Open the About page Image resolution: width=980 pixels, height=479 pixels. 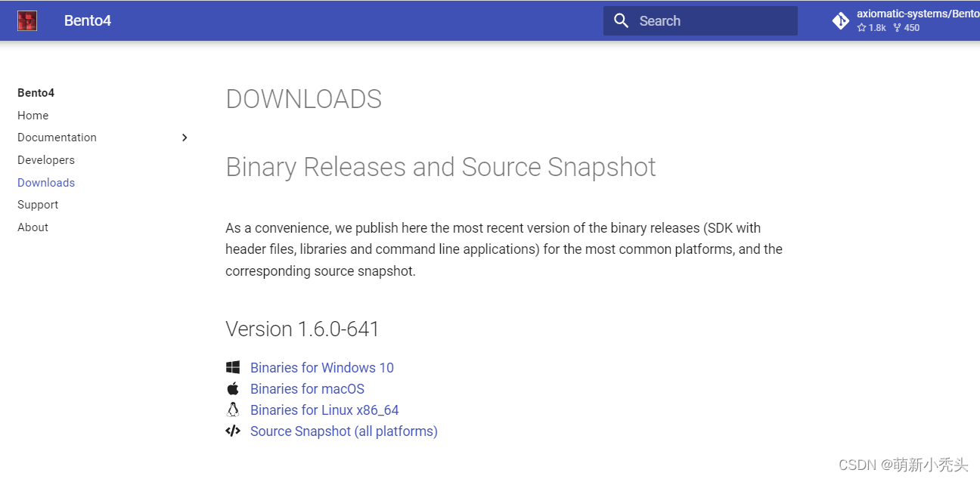[x=33, y=227]
